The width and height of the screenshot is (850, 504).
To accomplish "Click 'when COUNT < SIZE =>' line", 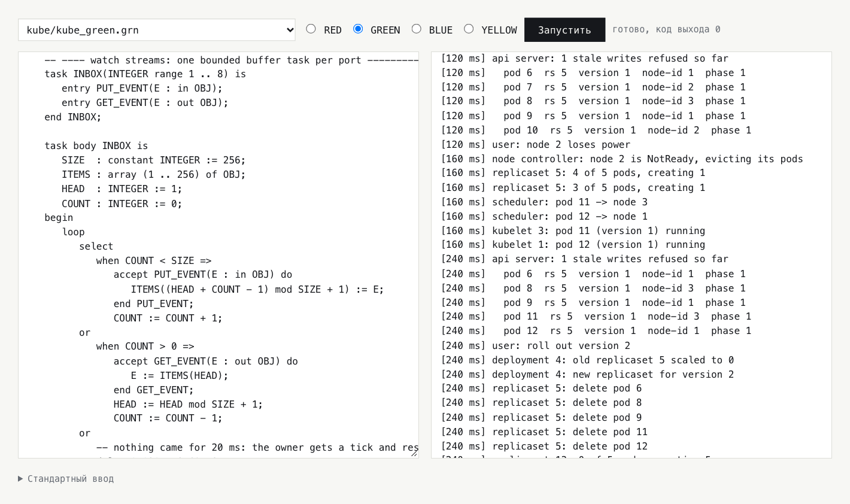I will 154,261.
